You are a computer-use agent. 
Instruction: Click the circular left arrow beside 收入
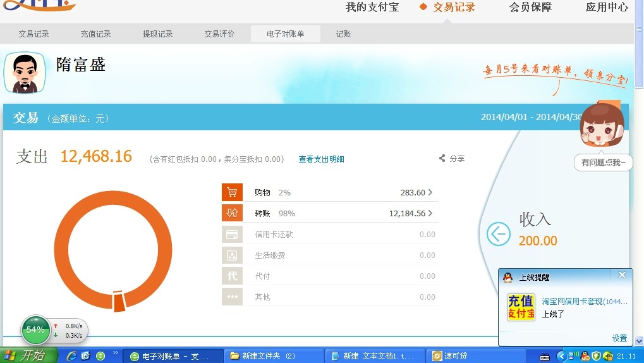498,235
